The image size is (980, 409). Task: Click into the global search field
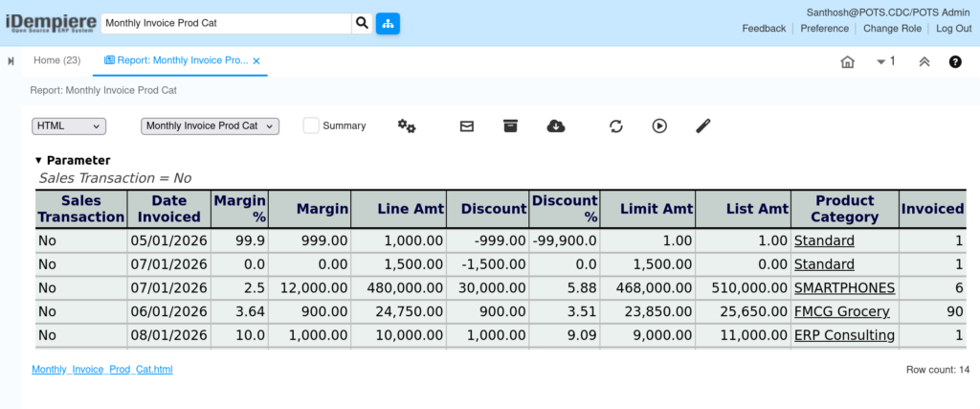tap(226, 24)
